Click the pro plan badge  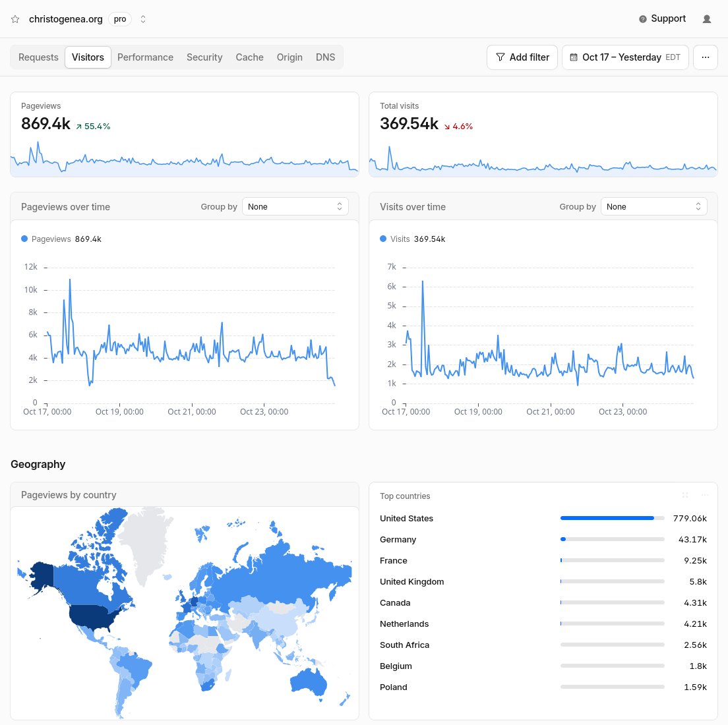[x=120, y=19]
